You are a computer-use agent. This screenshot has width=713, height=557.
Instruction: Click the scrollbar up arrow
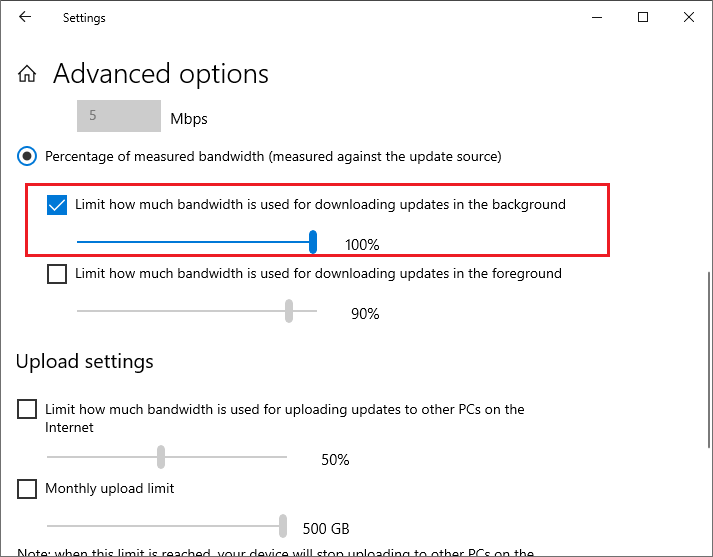708,41
